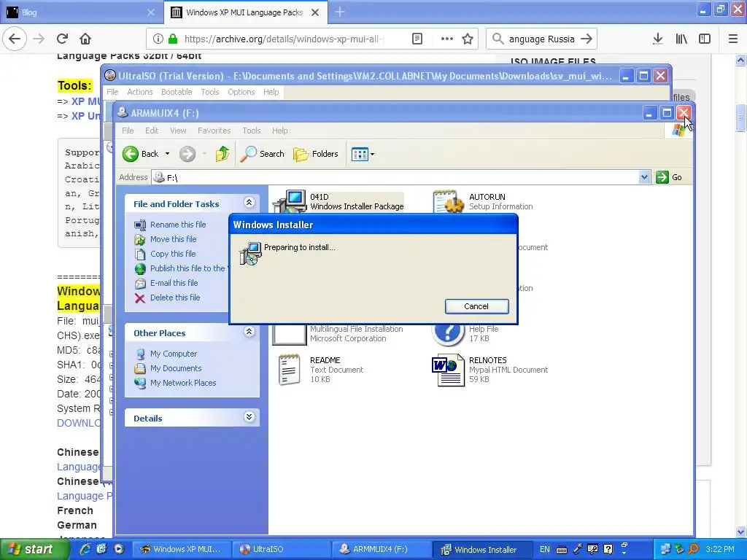747x560 pixels.
Task: Click the Go button beside address bar
Action: tap(670, 177)
